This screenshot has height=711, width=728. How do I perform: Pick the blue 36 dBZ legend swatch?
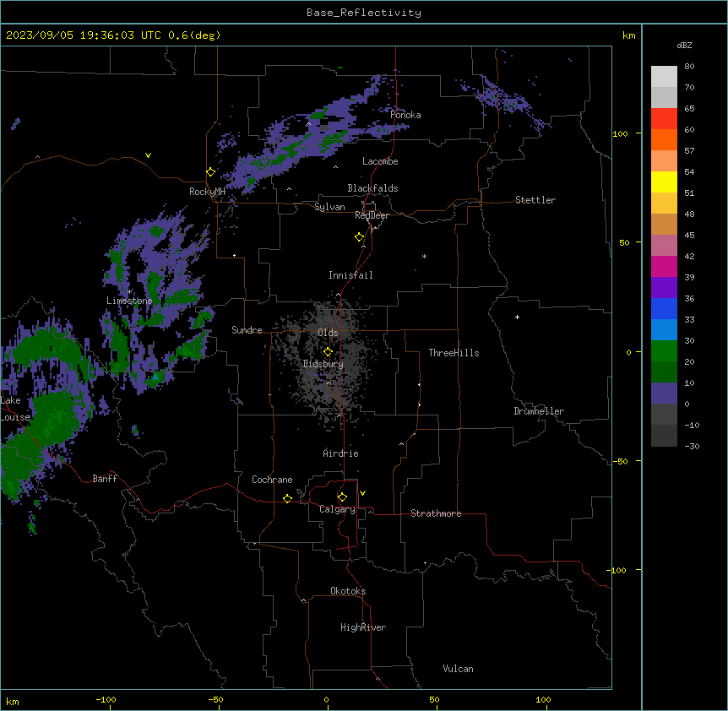[x=664, y=308]
